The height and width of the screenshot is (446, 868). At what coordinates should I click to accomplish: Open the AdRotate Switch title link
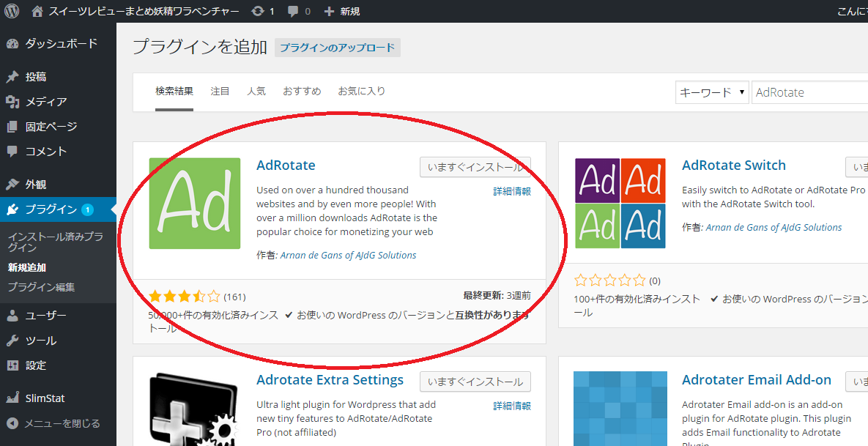pos(733,166)
